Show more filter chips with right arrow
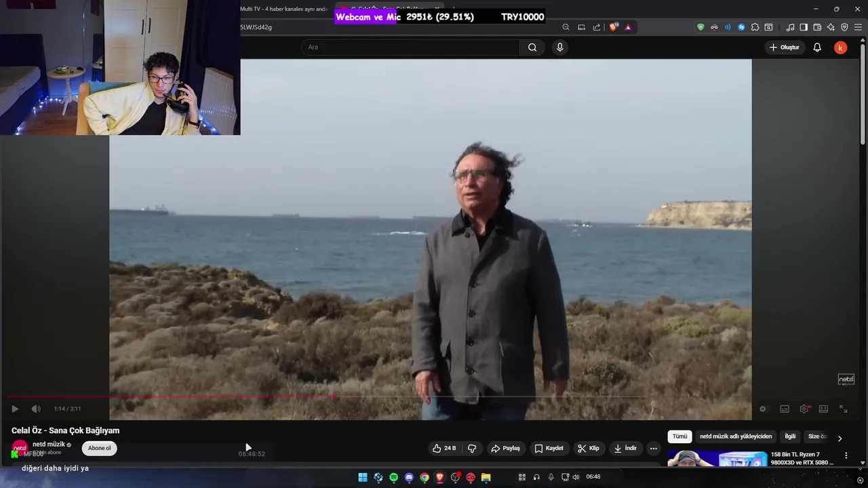This screenshot has width=868, height=488. 840,439
